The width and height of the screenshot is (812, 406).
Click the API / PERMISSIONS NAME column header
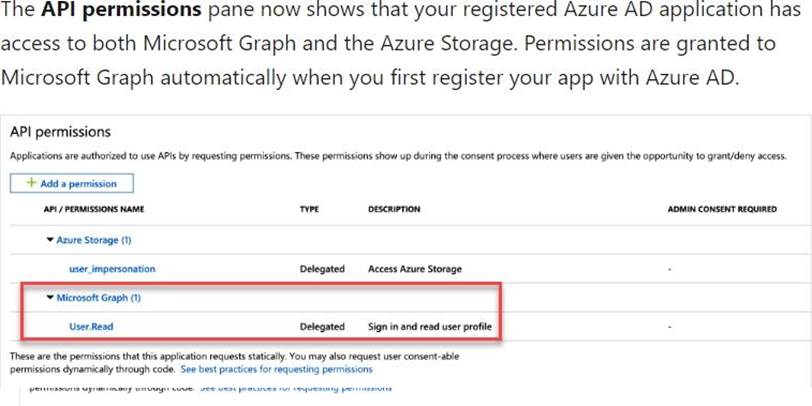click(94, 210)
